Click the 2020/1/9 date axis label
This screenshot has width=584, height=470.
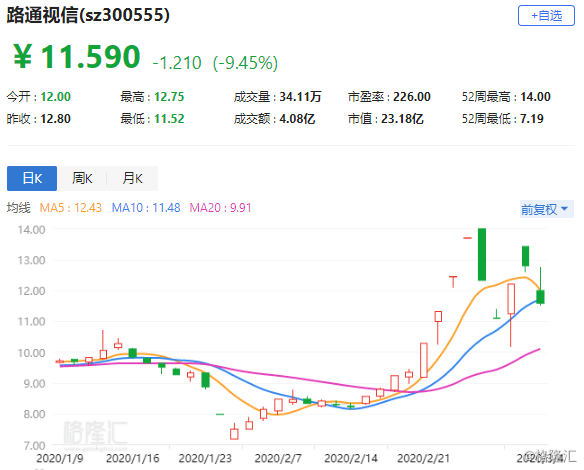60,458
